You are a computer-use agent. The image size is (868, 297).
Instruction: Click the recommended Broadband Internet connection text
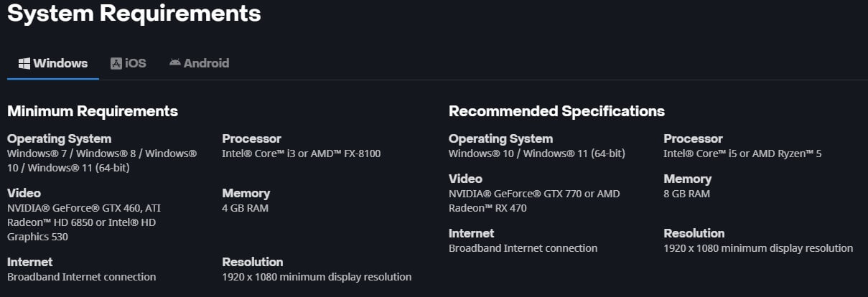pyautogui.click(x=523, y=248)
